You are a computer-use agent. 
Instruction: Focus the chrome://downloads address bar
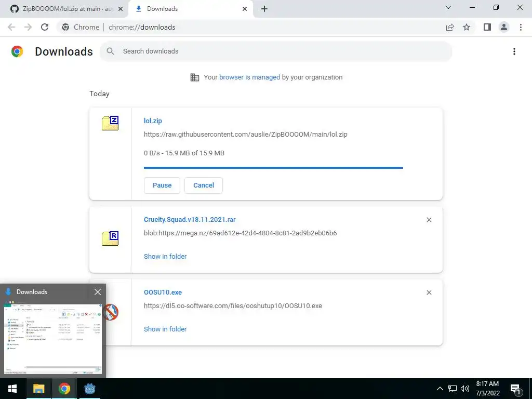[x=142, y=27]
